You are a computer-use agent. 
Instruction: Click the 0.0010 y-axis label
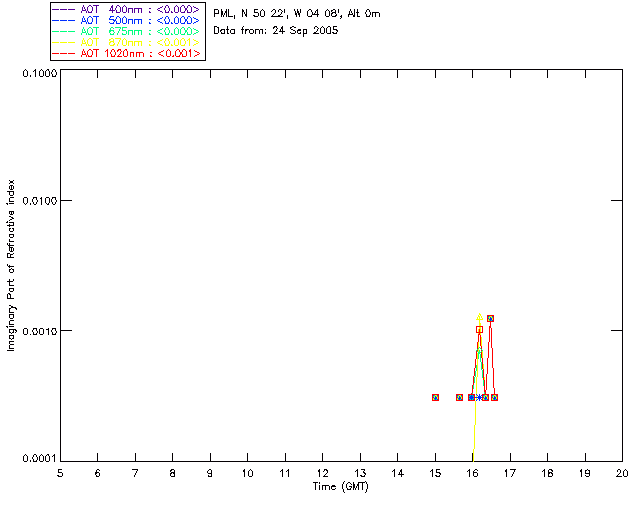(x=39, y=331)
